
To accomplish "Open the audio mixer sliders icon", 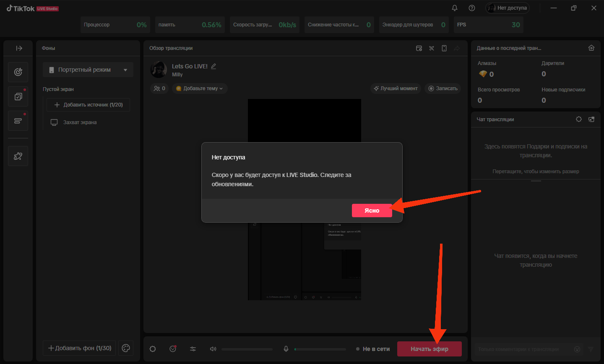I will tap(193, 349).
